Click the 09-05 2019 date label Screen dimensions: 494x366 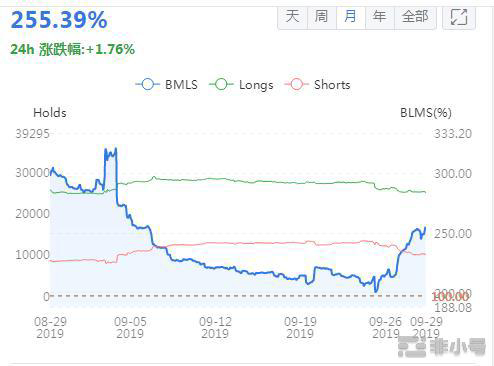[x=130, y=328]
